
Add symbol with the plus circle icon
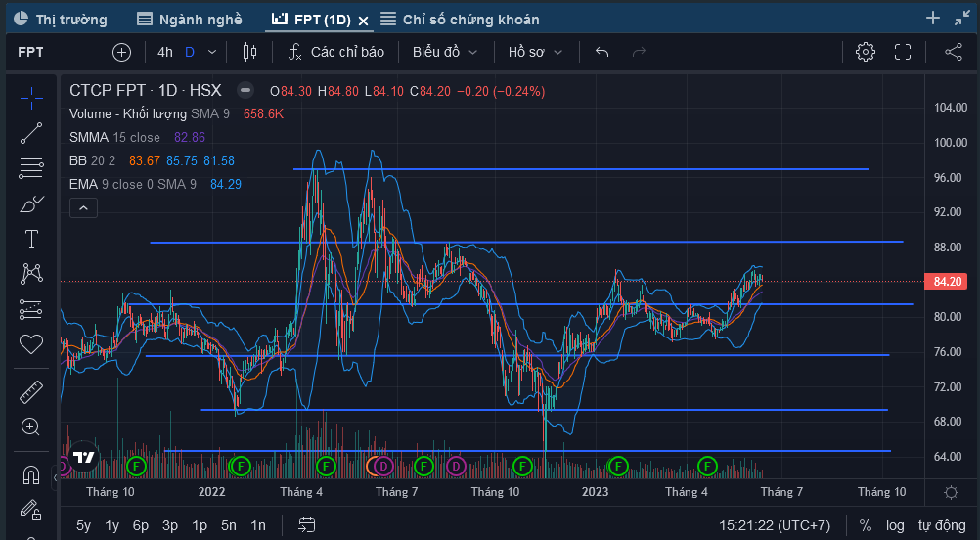click(x=122, y=53)
